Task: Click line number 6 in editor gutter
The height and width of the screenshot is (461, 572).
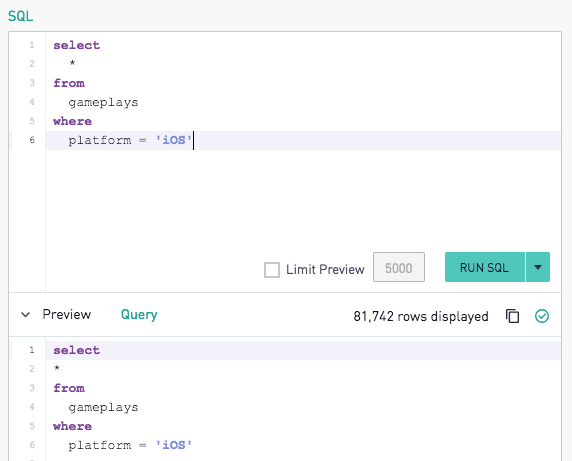Action: click(x=32, y=140)
